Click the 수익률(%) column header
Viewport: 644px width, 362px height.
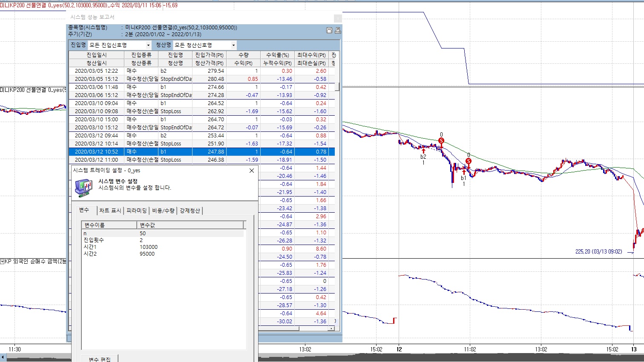click(277, 55)
